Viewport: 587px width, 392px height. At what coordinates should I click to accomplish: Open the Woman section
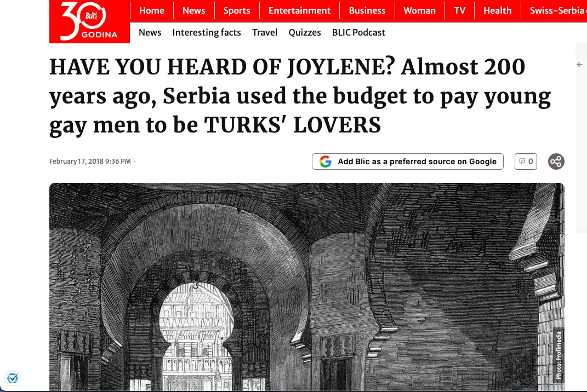click(419, 10)
